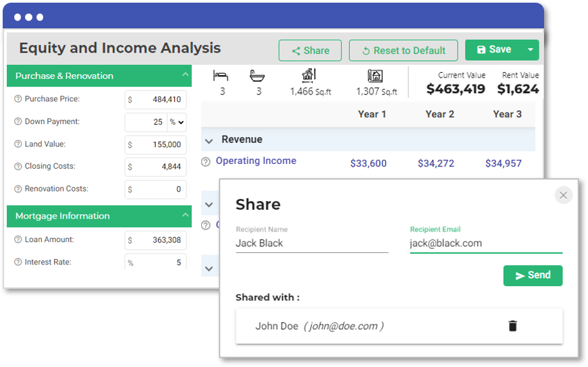Click Year 2 operating income $34,272
588x367 pixels.
tap(435, 163)
